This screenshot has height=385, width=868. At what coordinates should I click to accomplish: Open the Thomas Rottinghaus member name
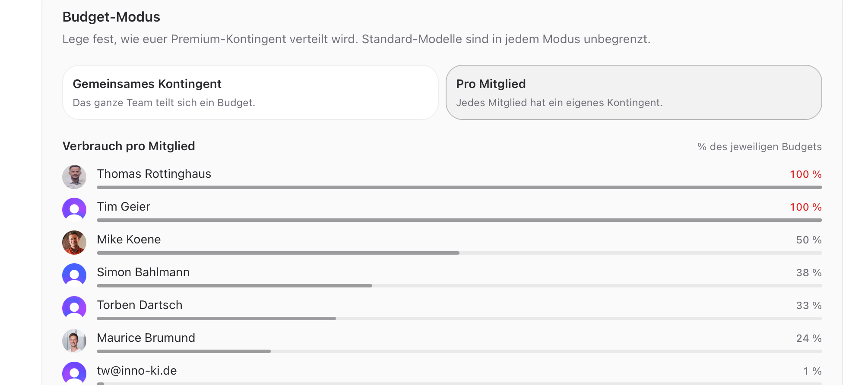pyautogui.click(x=154, y=174)
